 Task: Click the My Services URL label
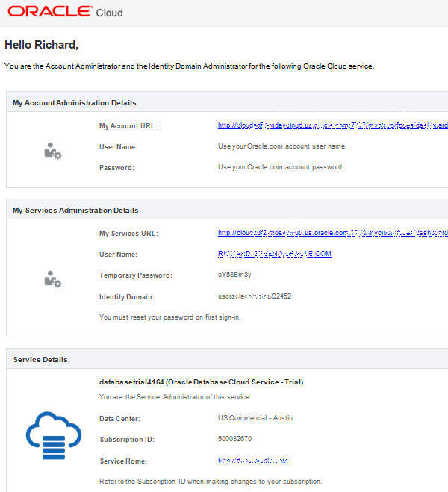[x=128, y=234]
